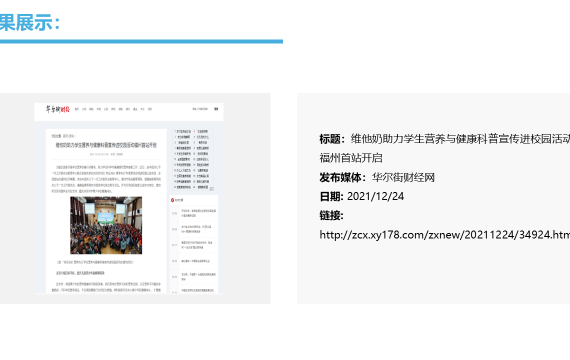Open the zcx.xy178.com article link
The image size is (570, 360).
445,235
